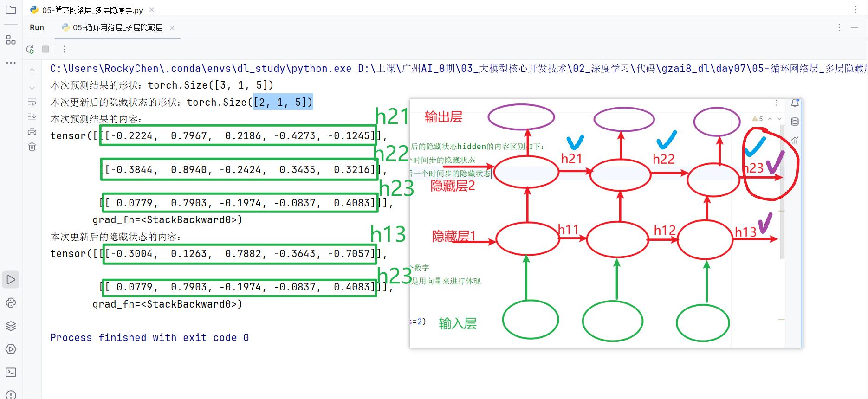Open the Structure tool window icon
The height and width of the screenshot is (399, 868).
(x=11, y=40)
